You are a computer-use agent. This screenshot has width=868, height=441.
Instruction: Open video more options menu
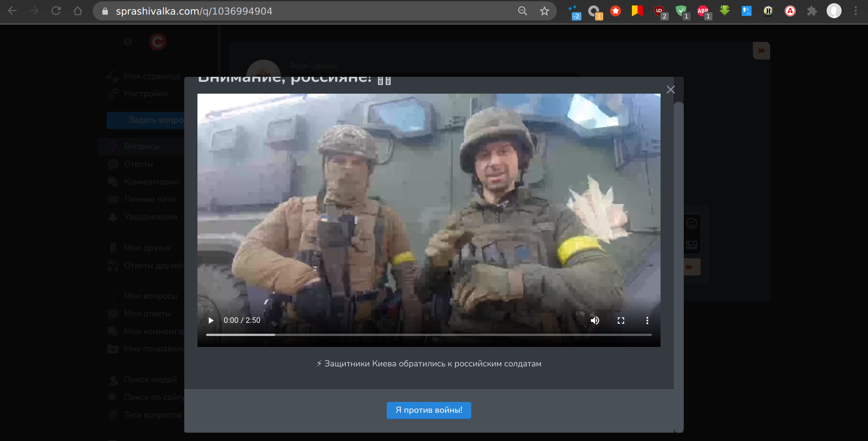(x=647, y=321)
